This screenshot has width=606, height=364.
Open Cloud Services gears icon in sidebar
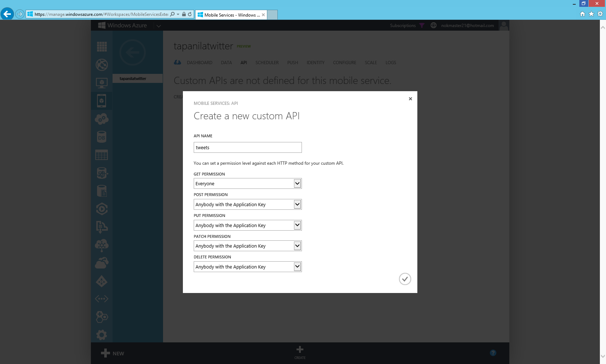coord(102,119)
